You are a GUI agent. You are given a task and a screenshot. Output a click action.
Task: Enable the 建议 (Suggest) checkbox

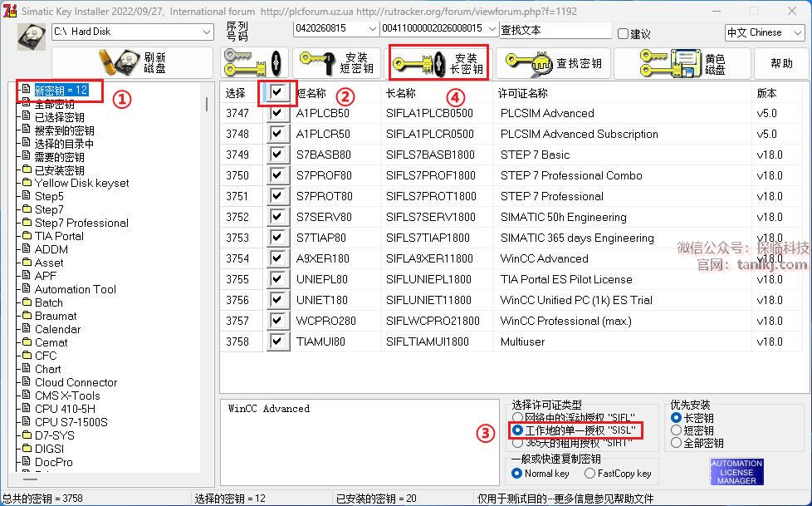click(x=623, y=34)
